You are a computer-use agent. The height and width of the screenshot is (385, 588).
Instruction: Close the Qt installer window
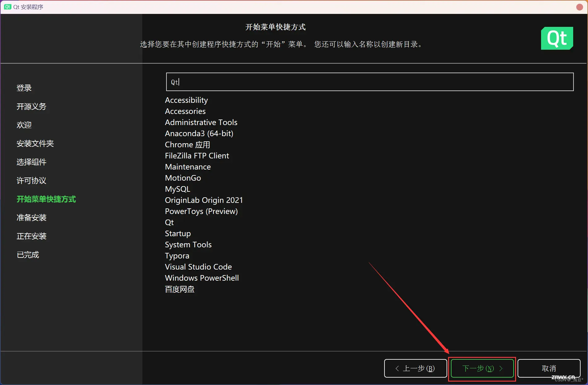pyautogui.click(x=579, y=7)
